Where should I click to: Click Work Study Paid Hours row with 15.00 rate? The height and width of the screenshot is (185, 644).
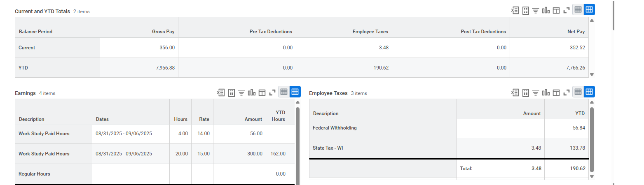155,154
